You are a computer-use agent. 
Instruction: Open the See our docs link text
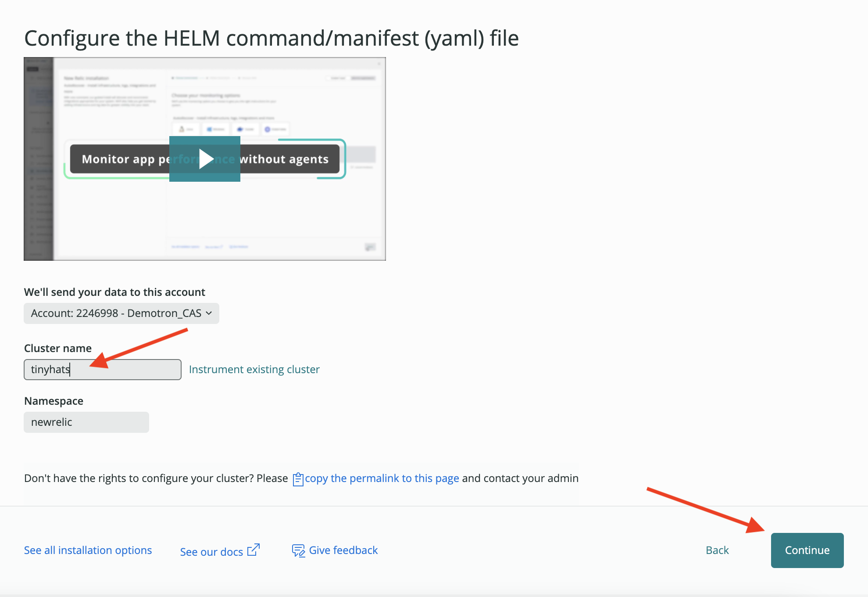(211, 552)
